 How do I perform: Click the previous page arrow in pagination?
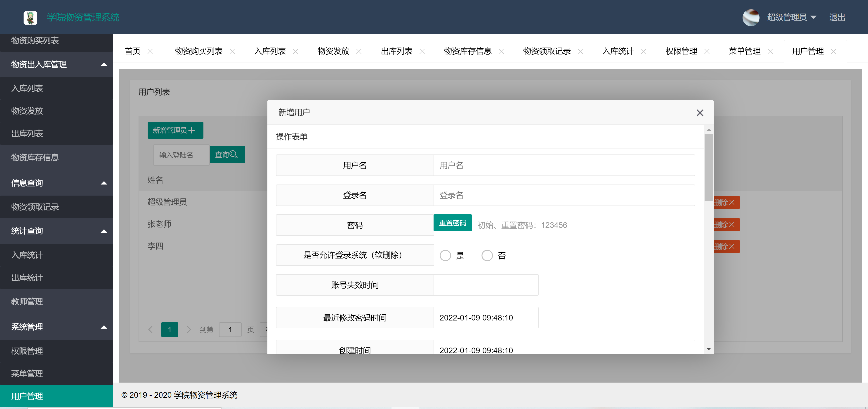pyautogui.click(x=150, y=330)
